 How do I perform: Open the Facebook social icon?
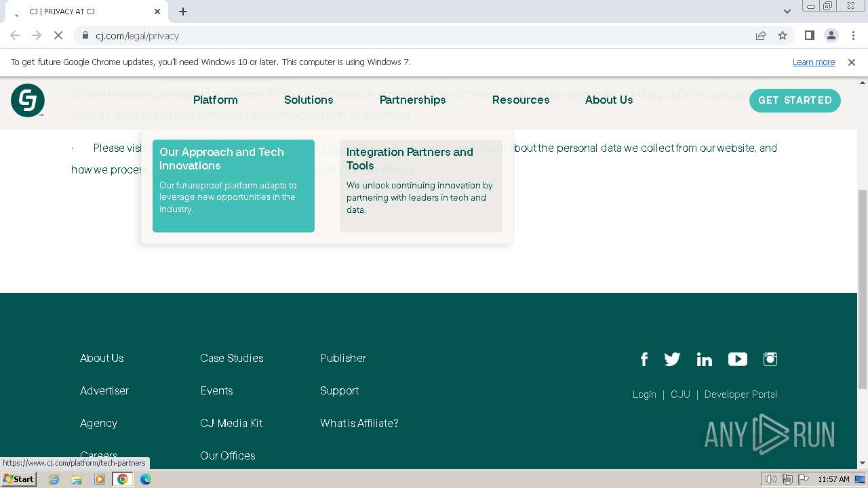click(x=644, y=359)
